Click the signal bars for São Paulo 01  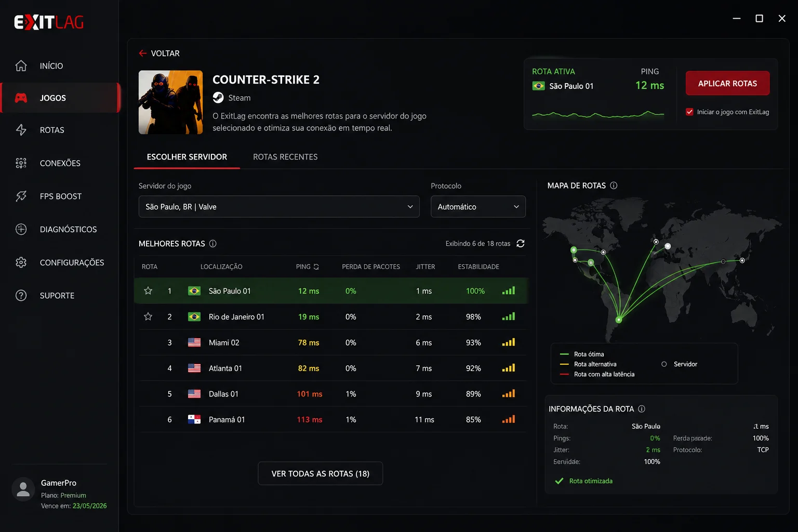point(509,290)
